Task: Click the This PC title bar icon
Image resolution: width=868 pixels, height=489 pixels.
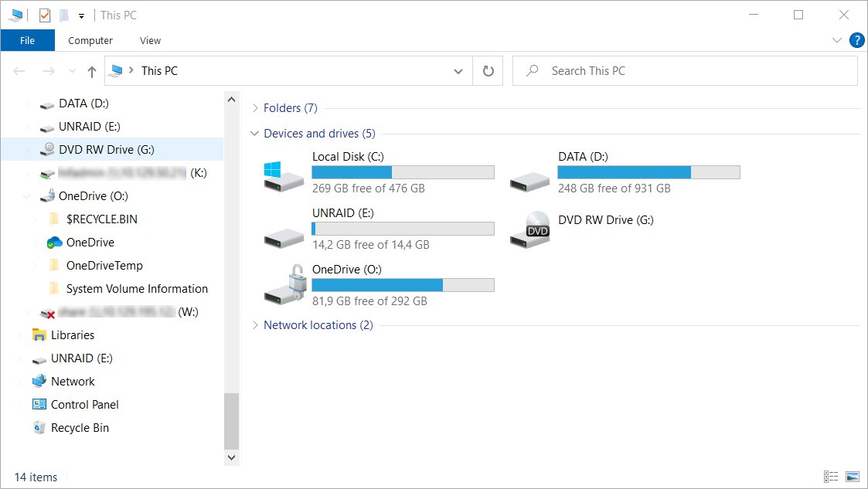Action: pyautogui.click(x=15, y=15)
